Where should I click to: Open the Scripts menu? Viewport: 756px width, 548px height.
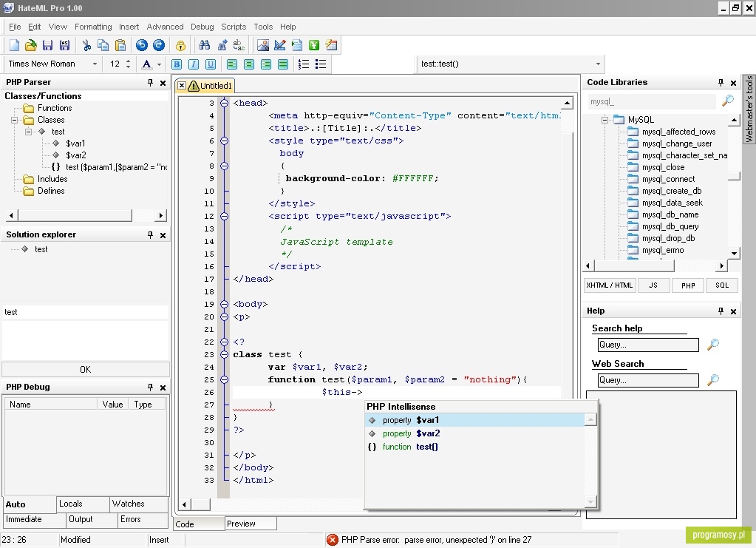pyautogui.click(x=234, y=27)
